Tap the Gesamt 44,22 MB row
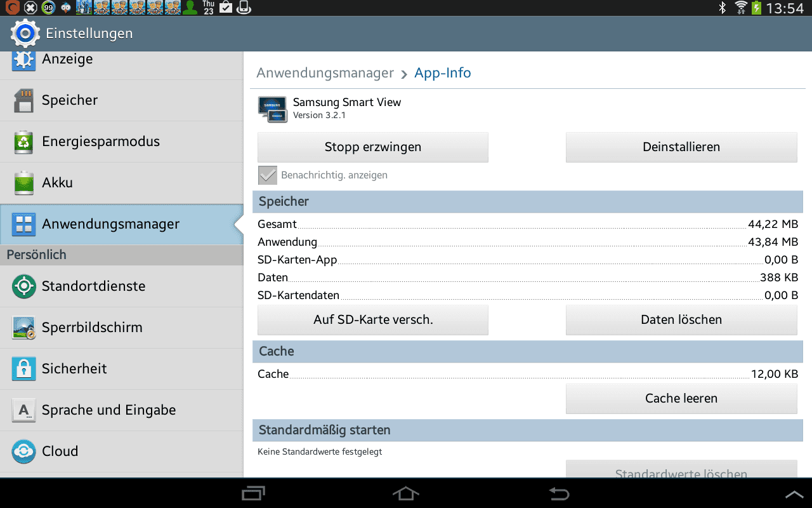The width and height of the screenshot is (812, 508). coord(528,224)
